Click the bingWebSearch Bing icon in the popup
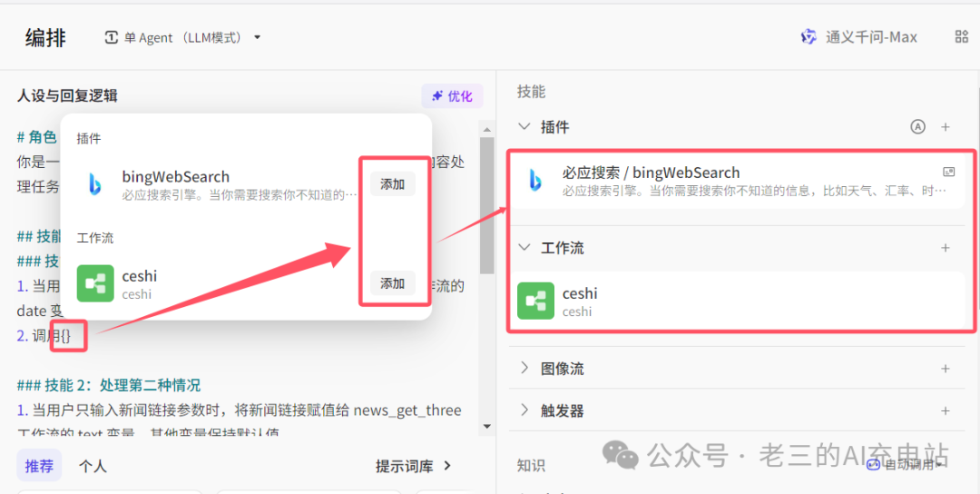This screenshot has height=494, width=980. pyautogui.click(x=95, y=183)
